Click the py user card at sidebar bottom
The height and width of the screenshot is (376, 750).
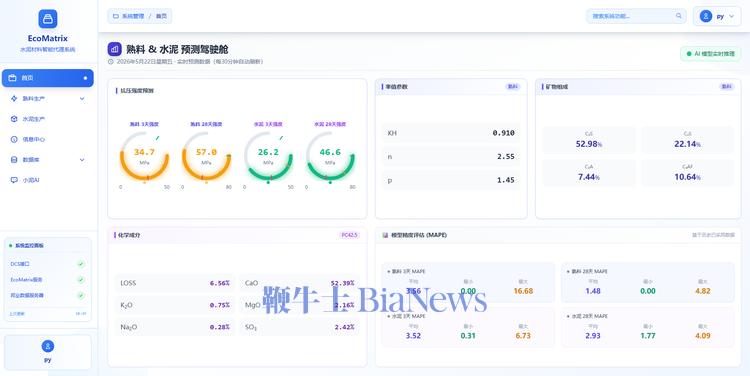point(47,352)
